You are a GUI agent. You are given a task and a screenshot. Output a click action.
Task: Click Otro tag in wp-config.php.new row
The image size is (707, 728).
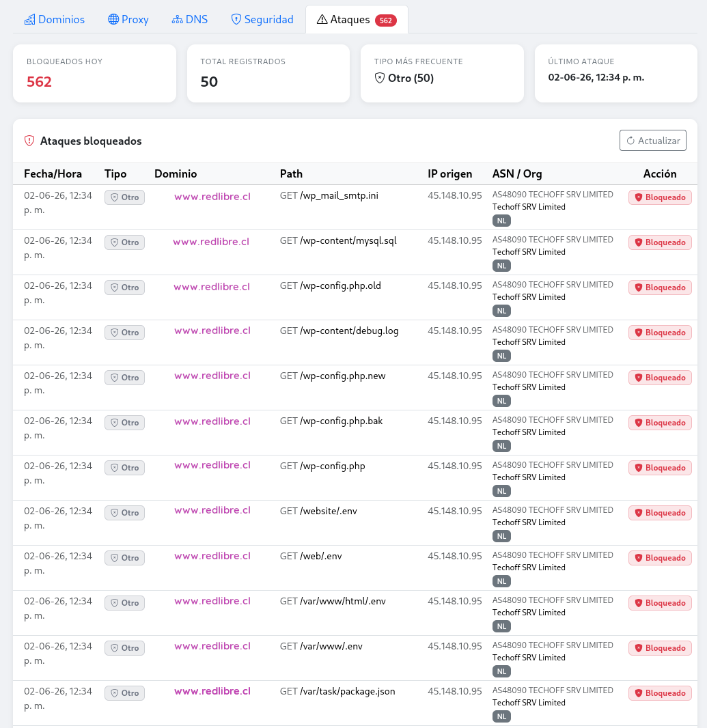(124, 378)
